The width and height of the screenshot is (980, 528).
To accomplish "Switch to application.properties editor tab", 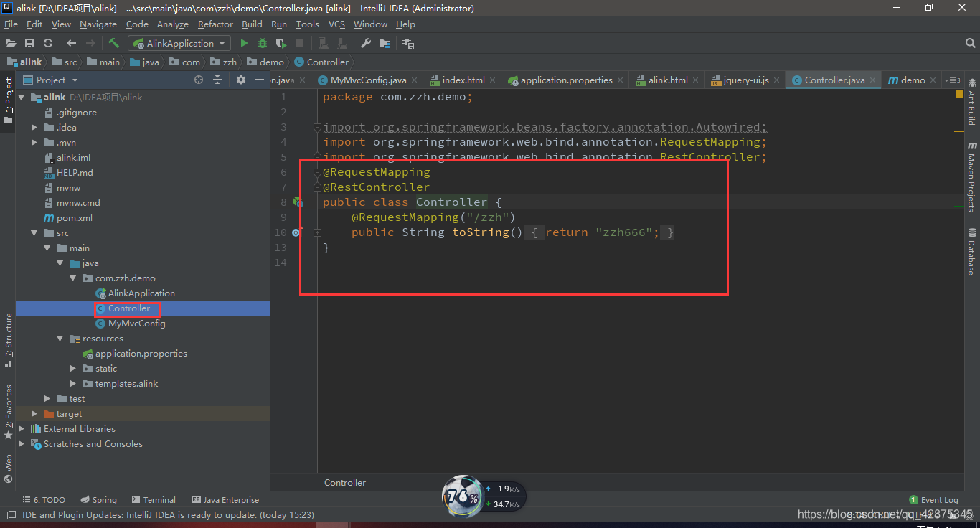I will tap(567, 80).
